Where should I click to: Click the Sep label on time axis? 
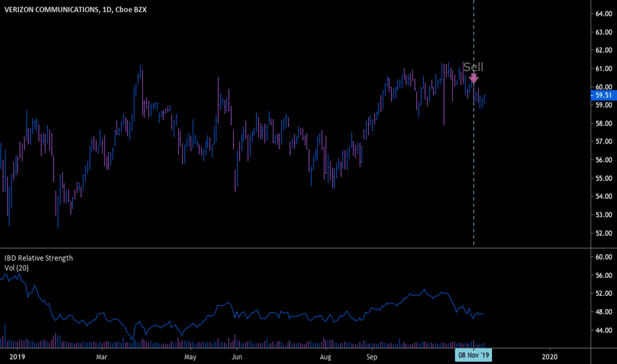(372, 357)
